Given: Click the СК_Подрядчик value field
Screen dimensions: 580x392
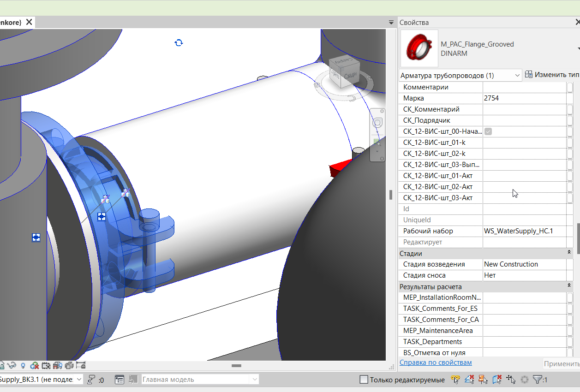Looking at the screenshot, I should (x=524, y=120).
